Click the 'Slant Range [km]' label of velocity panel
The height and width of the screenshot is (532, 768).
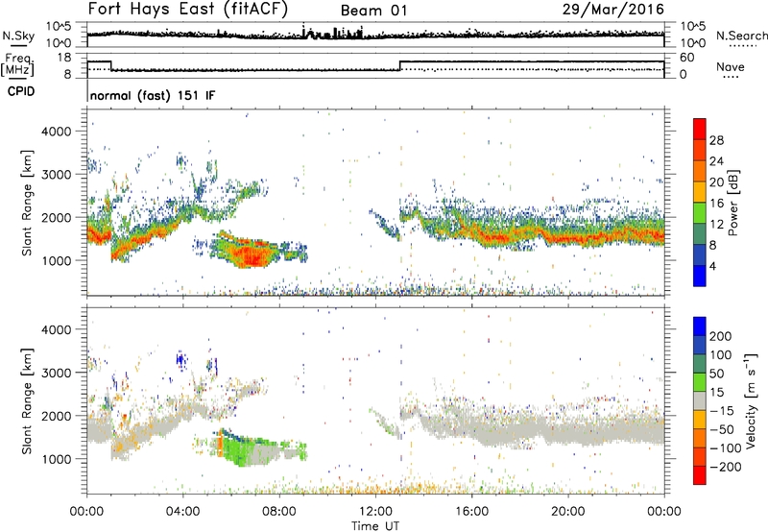(27, 401)
